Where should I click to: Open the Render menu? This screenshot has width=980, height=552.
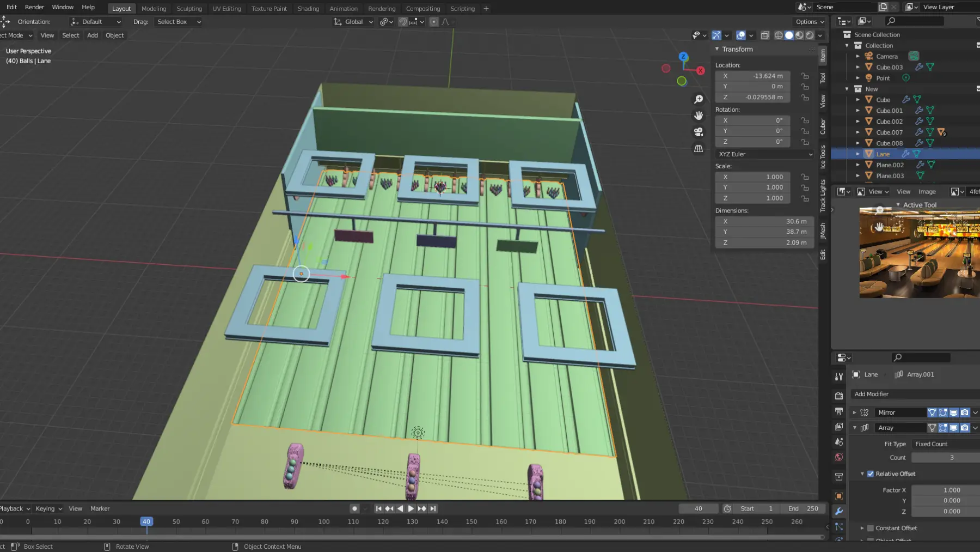(34, 7)
